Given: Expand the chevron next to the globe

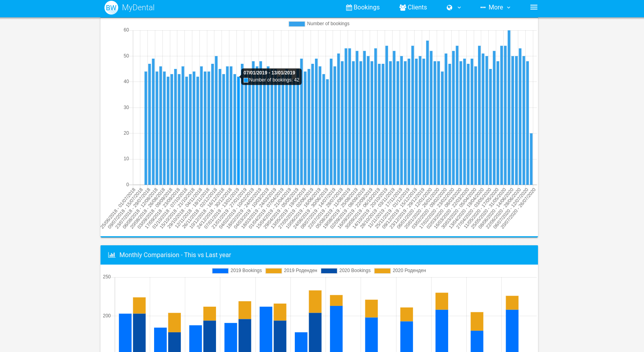Looking at the screenshot, I should 459,7.
